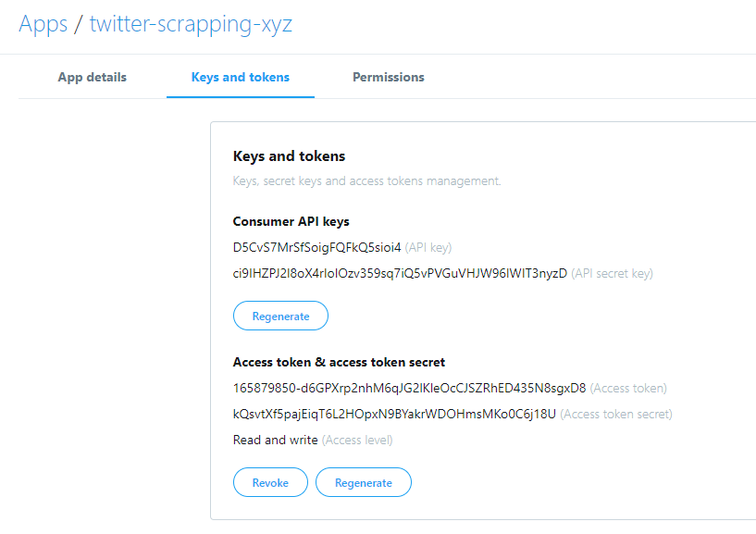Screen dimensions: 756x534
Task: Click the access token value starting with 165879850
Action: click(409, 388)
